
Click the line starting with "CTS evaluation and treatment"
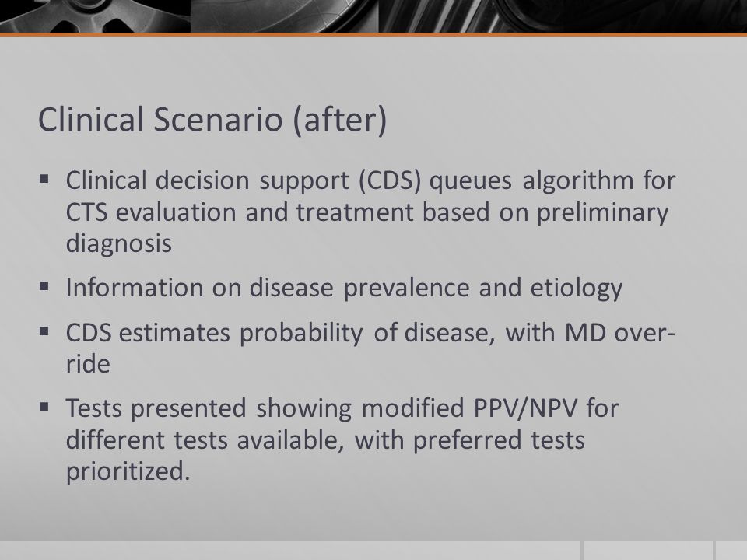[366, 212]
